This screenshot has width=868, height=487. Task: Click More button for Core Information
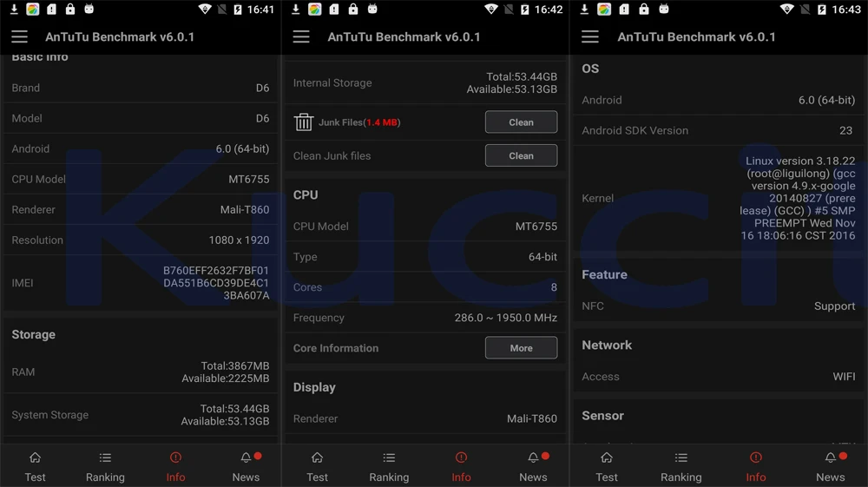pyautogui.click(x=521, y=347)
